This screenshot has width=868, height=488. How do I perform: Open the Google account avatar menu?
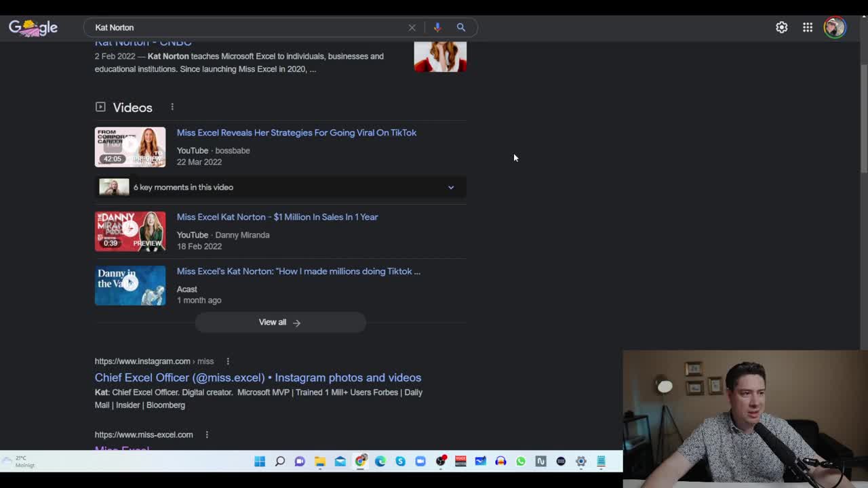click(834, 27)
